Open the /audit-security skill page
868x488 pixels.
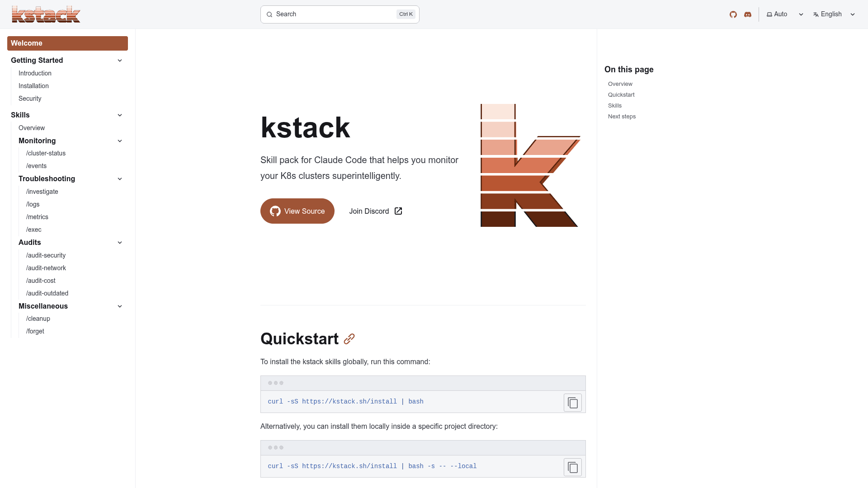[46, 255]
